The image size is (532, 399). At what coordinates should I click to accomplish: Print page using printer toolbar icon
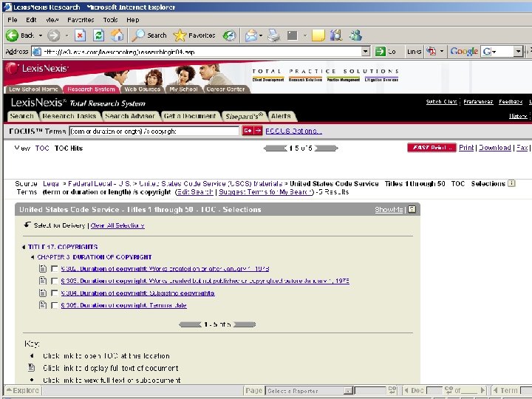click(x=274, y=35)
